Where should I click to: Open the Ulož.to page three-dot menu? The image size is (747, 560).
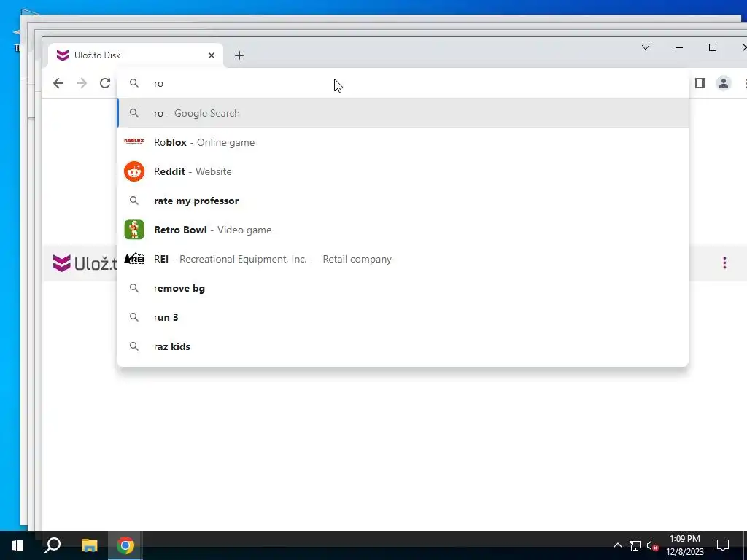pos(724,262)
